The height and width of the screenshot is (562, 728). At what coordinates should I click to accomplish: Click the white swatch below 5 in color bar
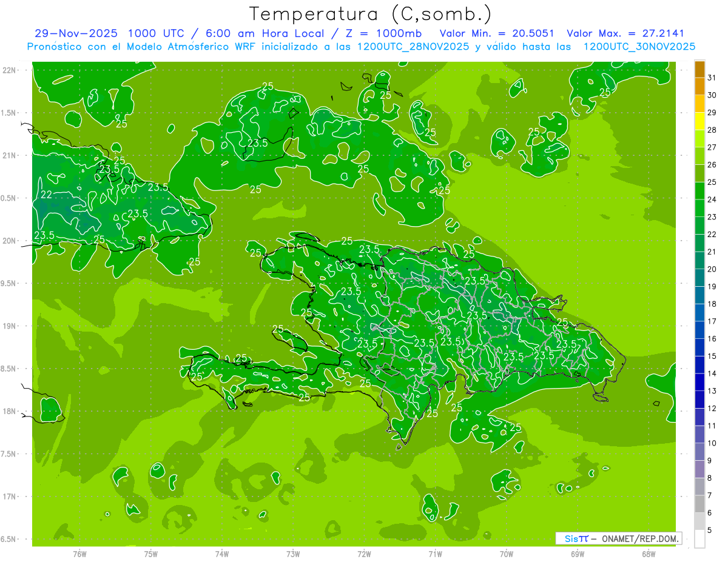(x=699, y=539)
